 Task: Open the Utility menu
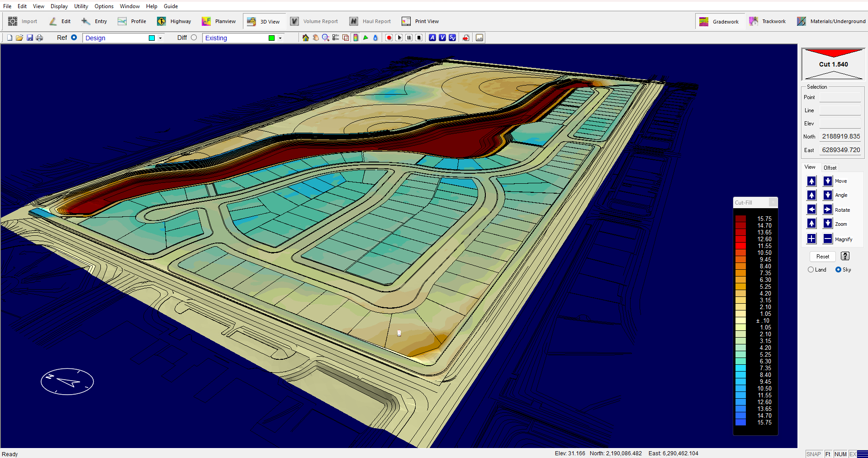tap(81, 6)
